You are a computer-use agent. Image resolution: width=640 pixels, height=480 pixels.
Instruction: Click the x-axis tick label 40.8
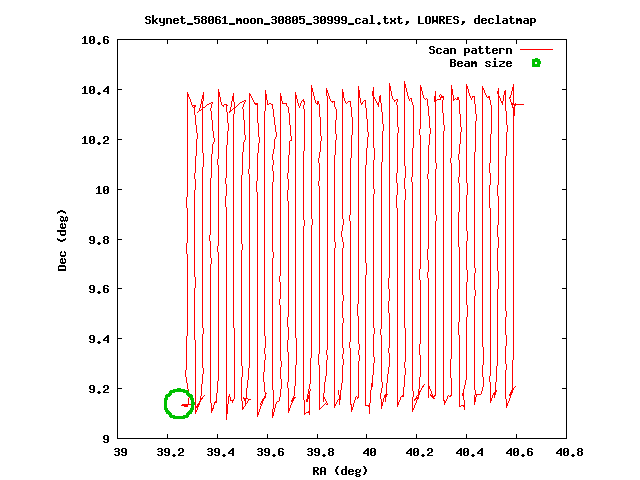(569, 452)
